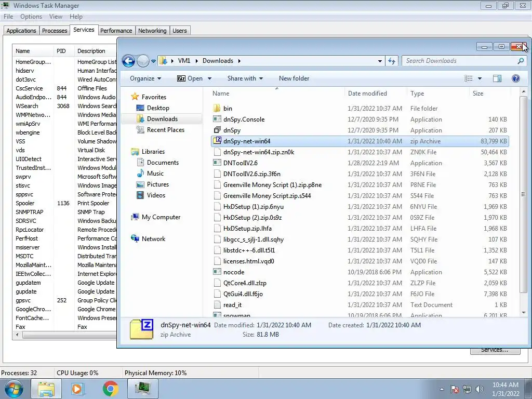Open recent locations dropdown beside Forward arrow
532x399 pixels.
(153, 61)
